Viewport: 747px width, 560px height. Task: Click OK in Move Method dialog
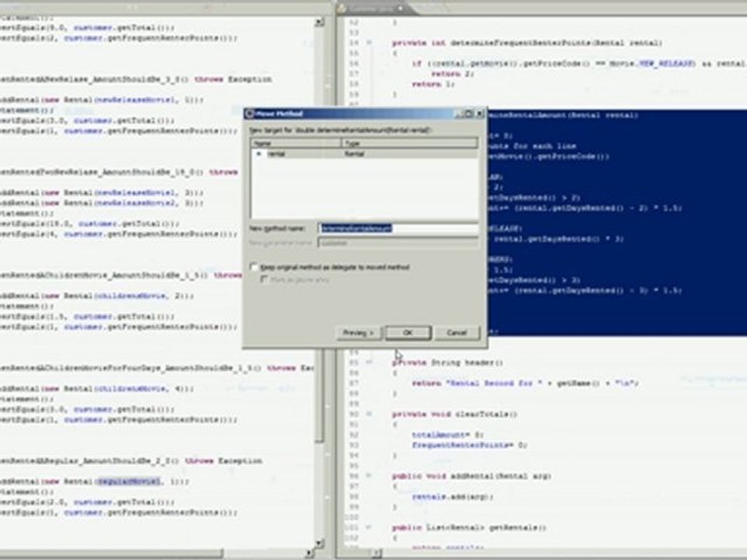(408, 333)
